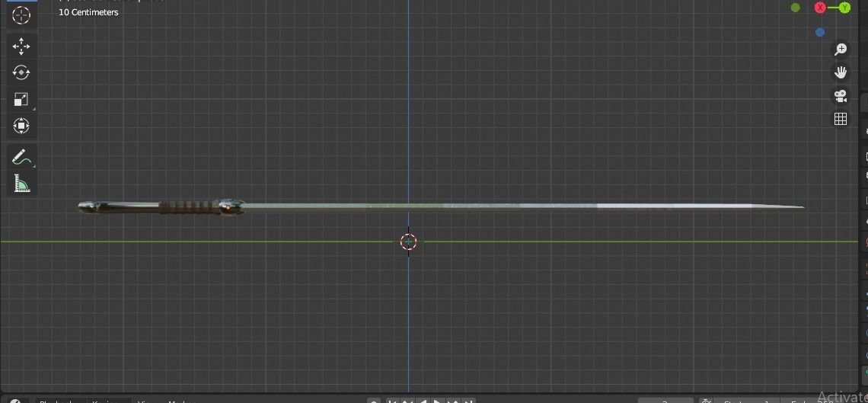Select the Rotate tool
This screenshot has height=403, width=868.
21,73
